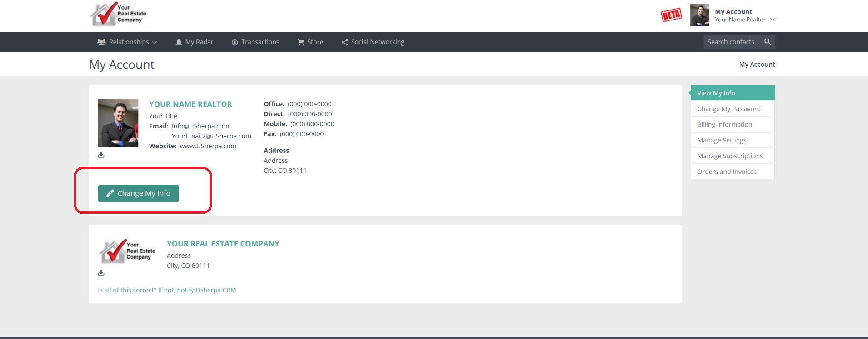The image size is (868, 339).
Task: Click the download icon under the profile photo
Action: [101, 155]
